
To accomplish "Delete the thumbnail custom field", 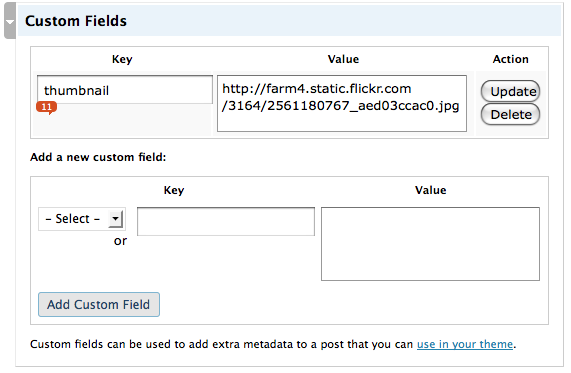I will [x=510, y=114].
